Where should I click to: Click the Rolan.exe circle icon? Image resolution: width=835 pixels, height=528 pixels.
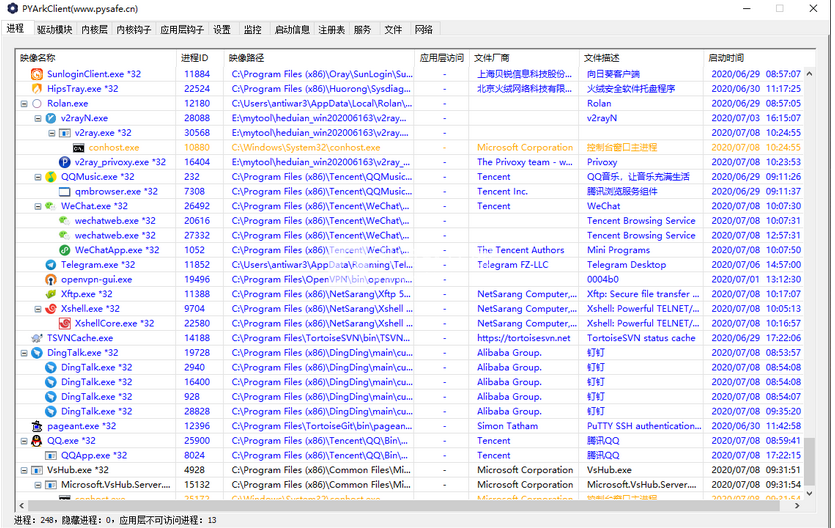click(37, 104)
